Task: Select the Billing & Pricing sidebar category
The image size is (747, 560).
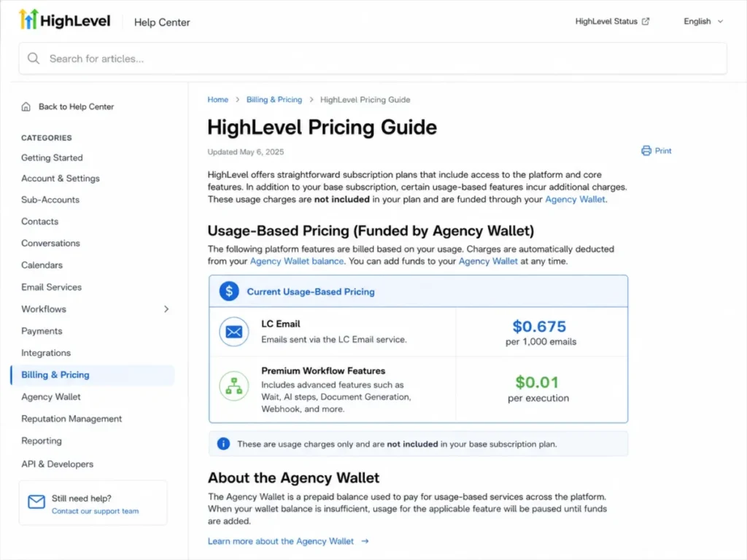Action: (x=93, y=375)
